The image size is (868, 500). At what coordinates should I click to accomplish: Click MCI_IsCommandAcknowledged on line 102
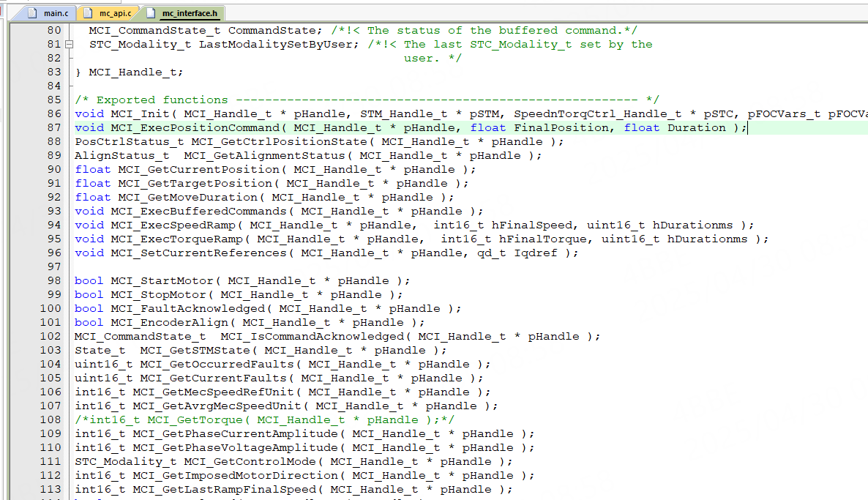(313, 337)
